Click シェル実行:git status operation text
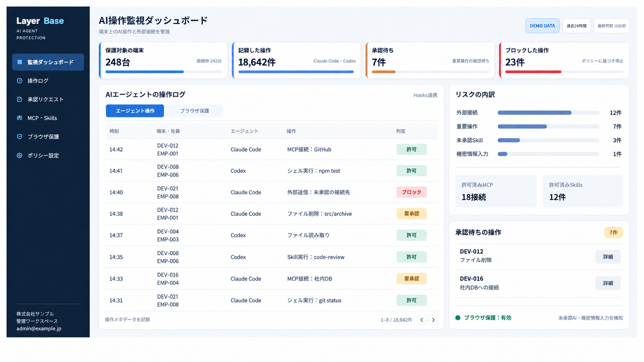Screen dimensions: 644x362 point(314,300)
